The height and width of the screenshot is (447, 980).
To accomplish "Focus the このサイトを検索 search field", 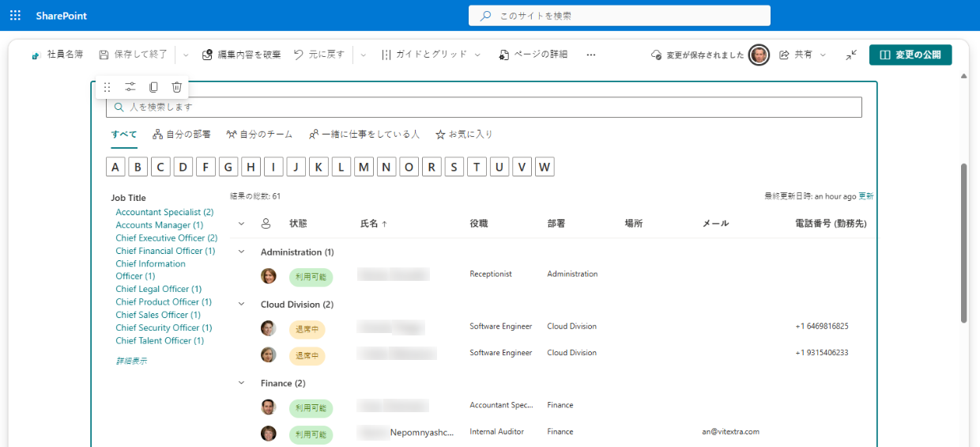I will click(620, 16).
